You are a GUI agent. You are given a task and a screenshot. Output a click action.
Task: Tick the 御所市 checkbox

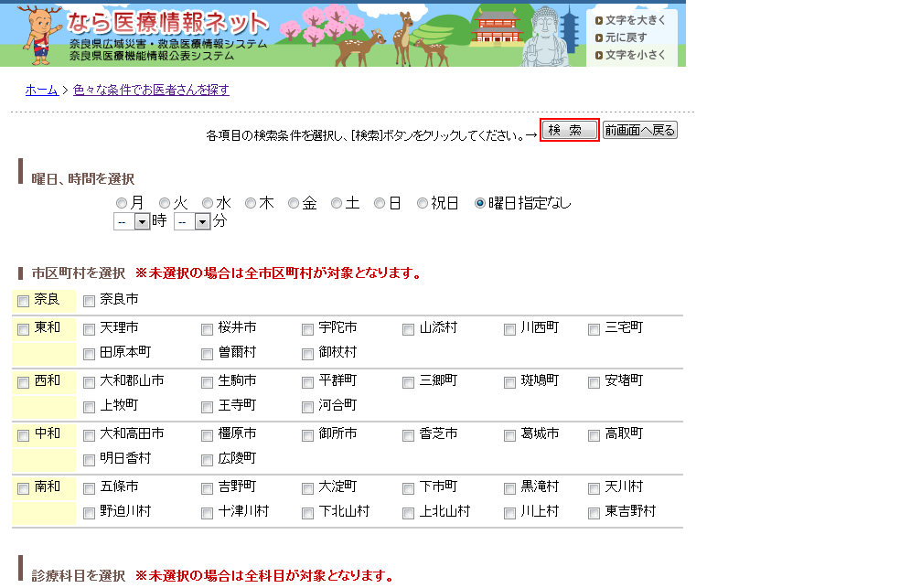click(x=308, y=436)
